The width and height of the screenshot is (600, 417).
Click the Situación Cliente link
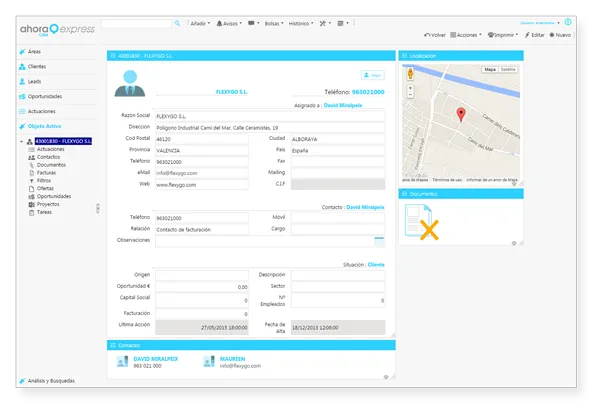click(x=376, y=265)
